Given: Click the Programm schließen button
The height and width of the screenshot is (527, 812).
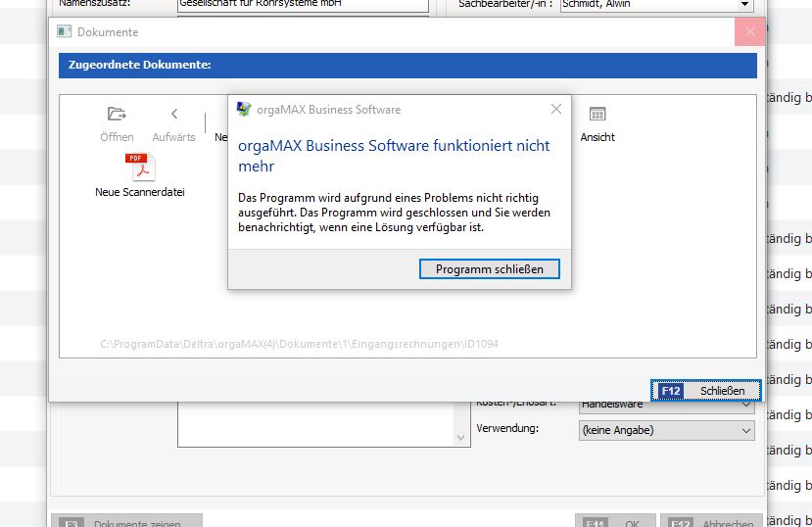Looking at the screenshot, I should point(490,269).
